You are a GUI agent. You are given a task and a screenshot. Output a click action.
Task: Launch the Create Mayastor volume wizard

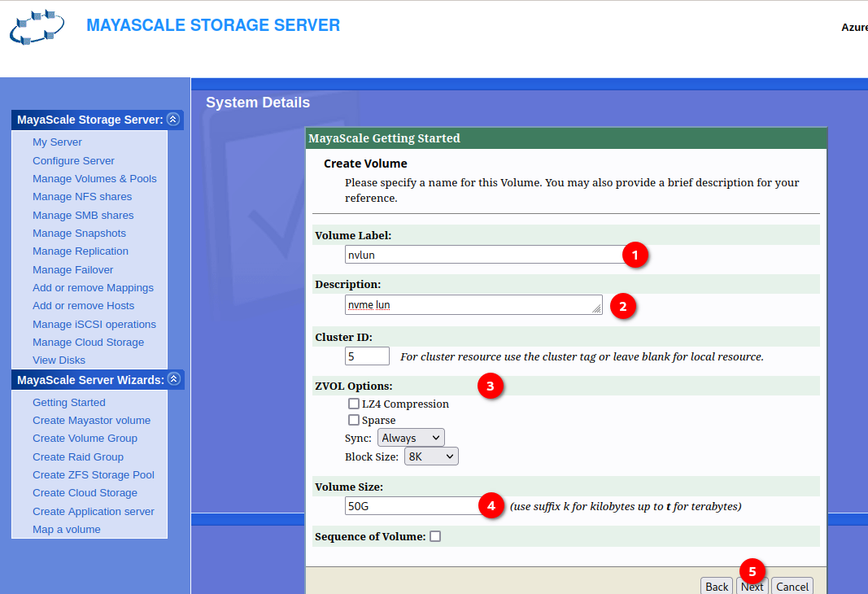pyautogui.click(x=91, y=421)
